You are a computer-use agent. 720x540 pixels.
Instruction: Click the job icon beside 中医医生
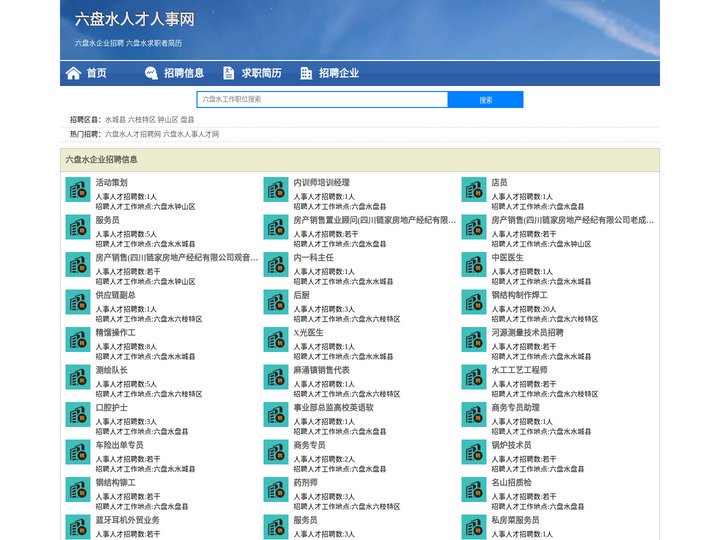(473, 264)
